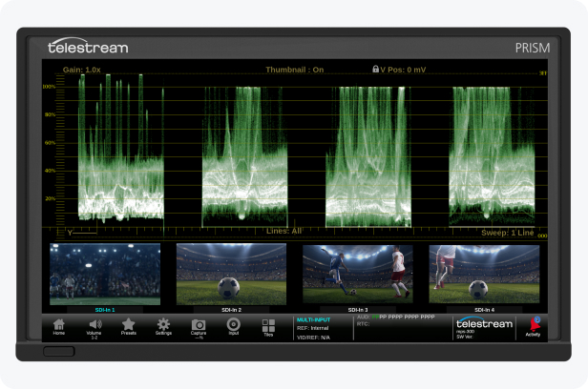This screenshot has width=588, height=389.
Task: Capture a screenshot with the camera icon
Action: pyautogui.click(x=199, y=329)
